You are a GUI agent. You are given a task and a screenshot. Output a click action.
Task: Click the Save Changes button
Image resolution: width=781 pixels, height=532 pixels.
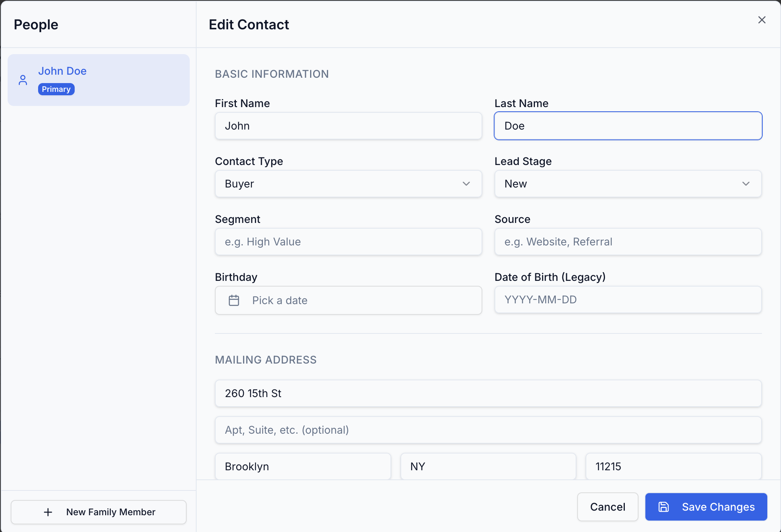pos(706,507)
